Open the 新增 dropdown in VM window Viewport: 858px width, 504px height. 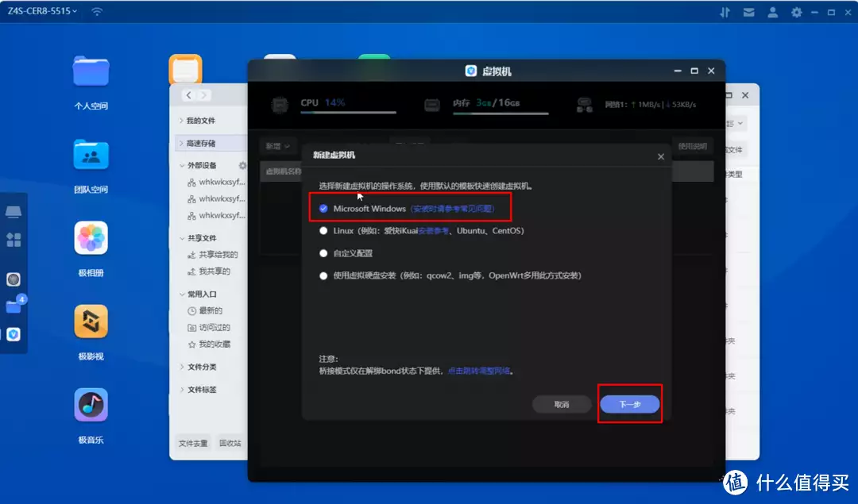coord(278,146)
